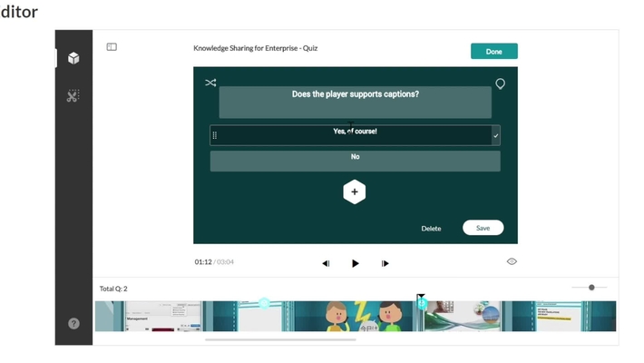Grab the drag handle on 'Yes, of course!'

click(215, 135)
